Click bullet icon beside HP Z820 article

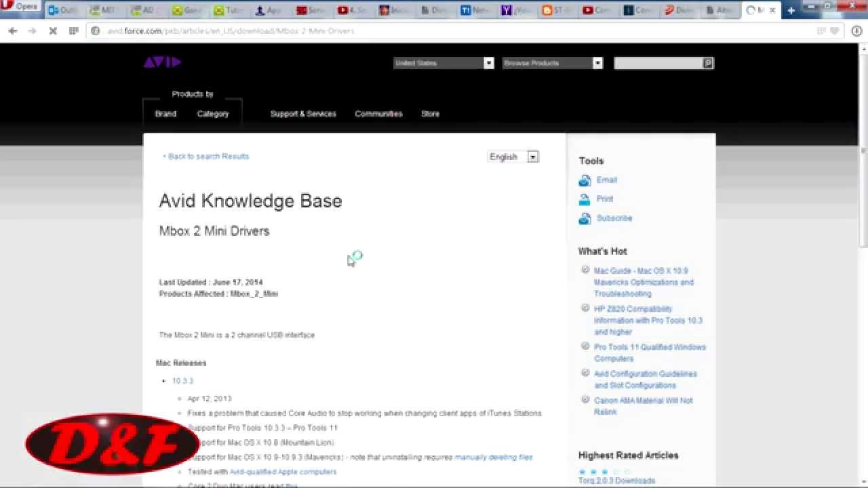click(x=585, y=308)
